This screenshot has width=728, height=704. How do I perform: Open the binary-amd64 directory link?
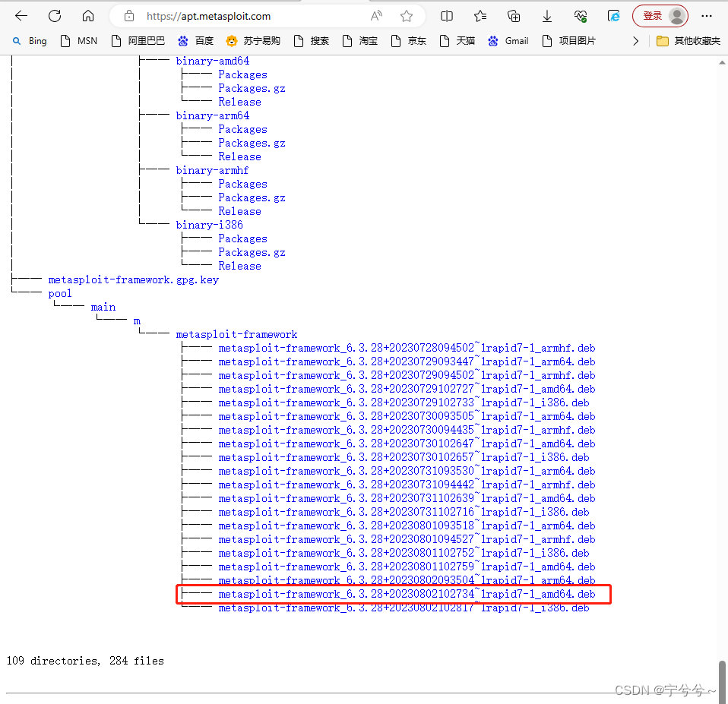click(x=212, y=61)
